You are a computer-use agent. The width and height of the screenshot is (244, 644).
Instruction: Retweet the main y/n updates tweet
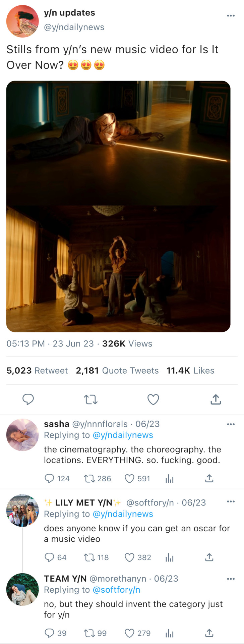click(x=90, y=399)
